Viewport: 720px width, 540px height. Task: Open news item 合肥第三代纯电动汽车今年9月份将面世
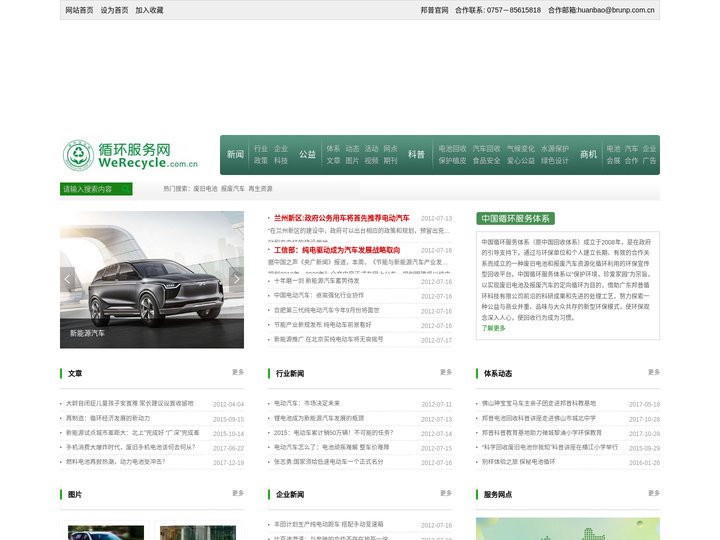coord(326,310)
